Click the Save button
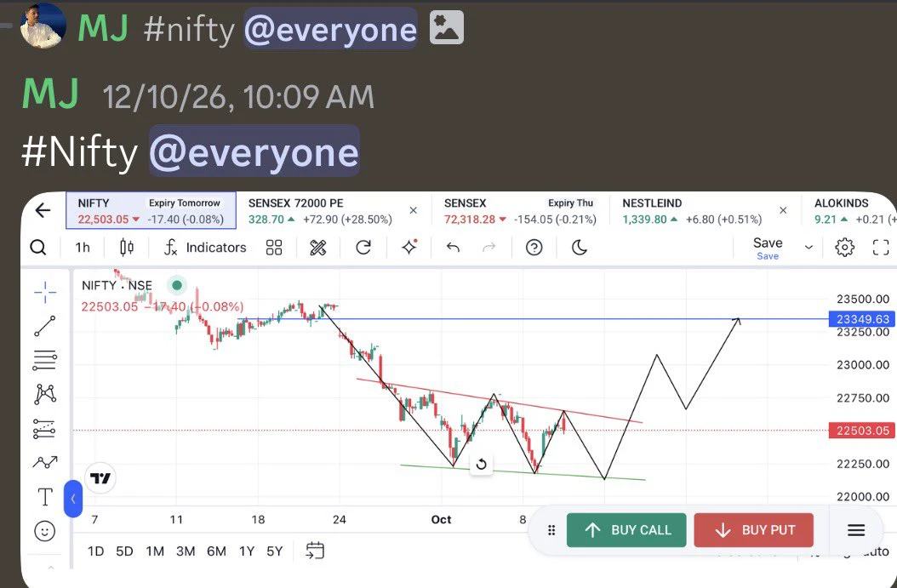897x588 pixels. pos(768,248)
